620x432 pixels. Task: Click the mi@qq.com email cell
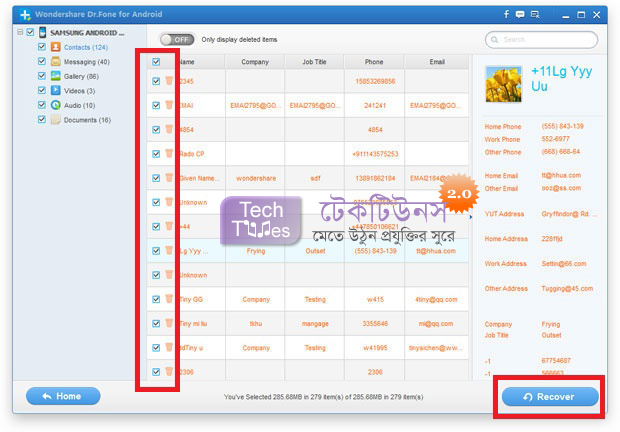point(436,324)
